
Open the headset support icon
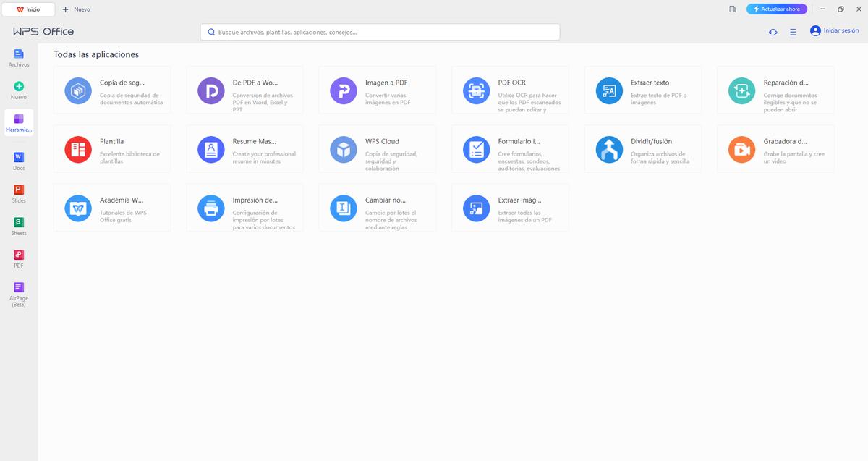click(773, 32)
